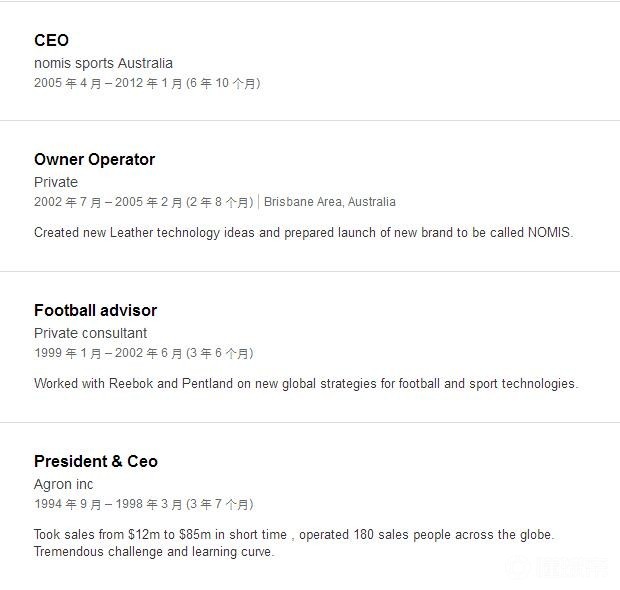
Task: Click the Brisbane Area, Australia location
Action: coord(330,202)
